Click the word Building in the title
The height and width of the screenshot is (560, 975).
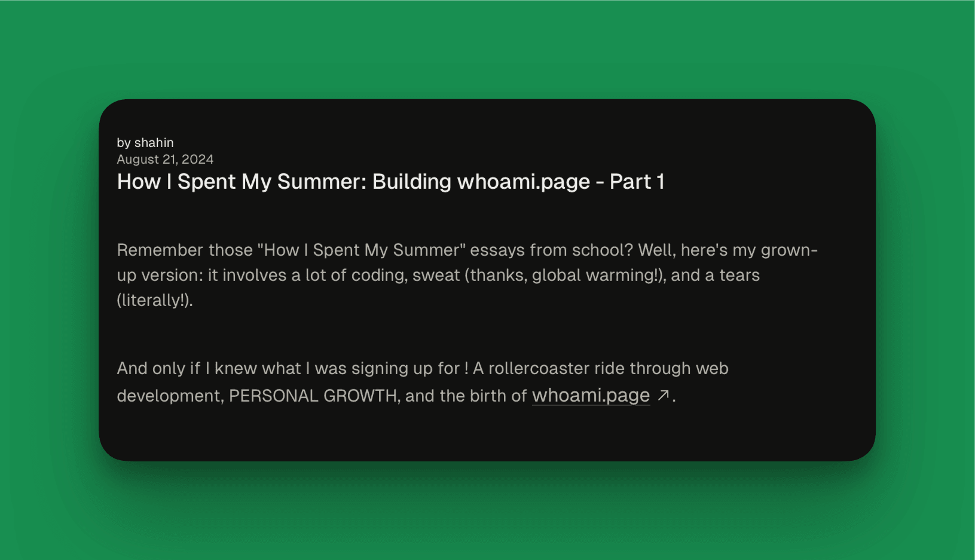point(412,182)
